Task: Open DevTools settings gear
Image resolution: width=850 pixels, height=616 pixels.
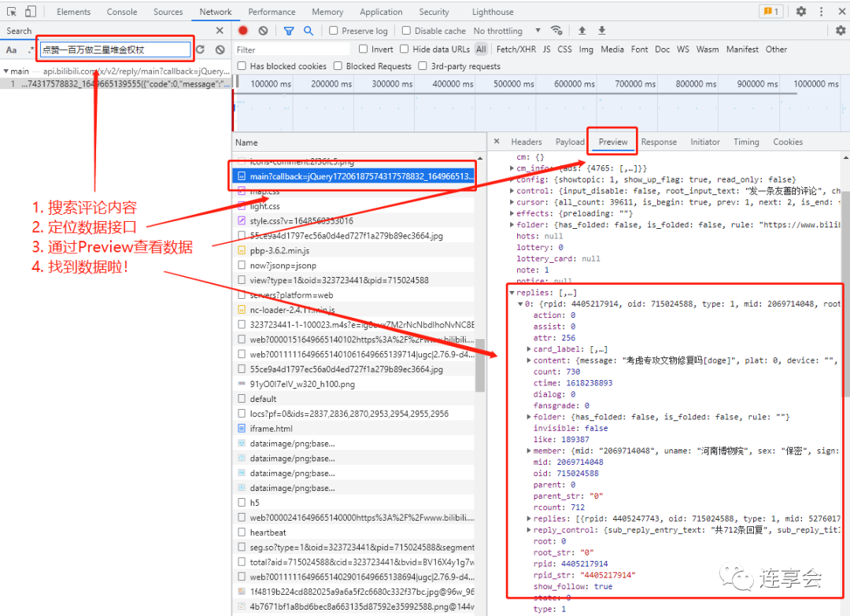Action: click(x=800, y=11)
